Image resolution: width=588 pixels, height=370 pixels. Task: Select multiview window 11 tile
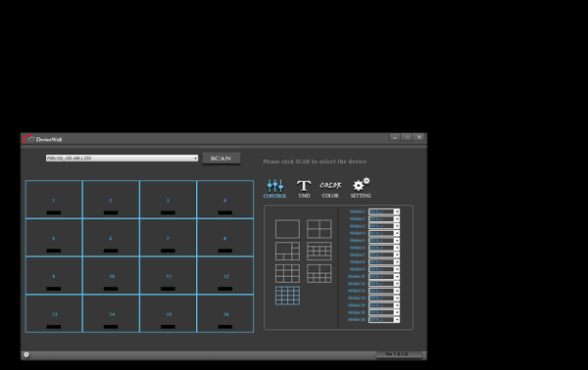click(x=168, y=275)
